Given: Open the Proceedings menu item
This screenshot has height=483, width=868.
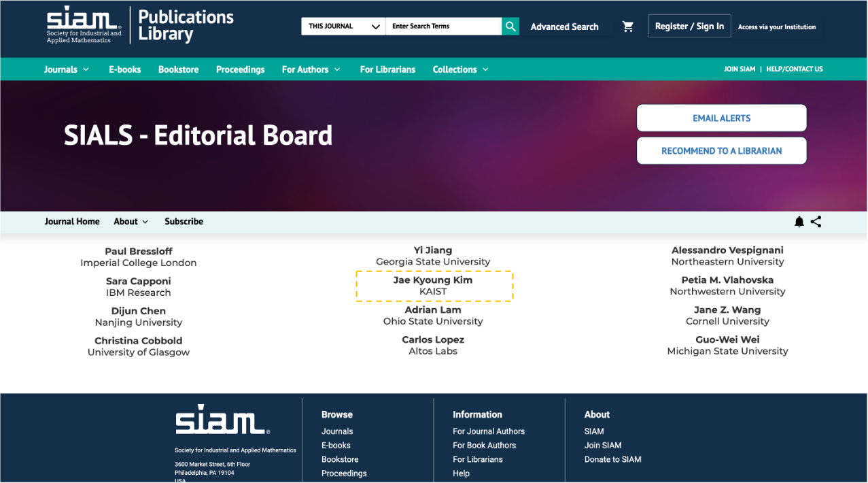Looking at the screenshot, I should (240, 69).
